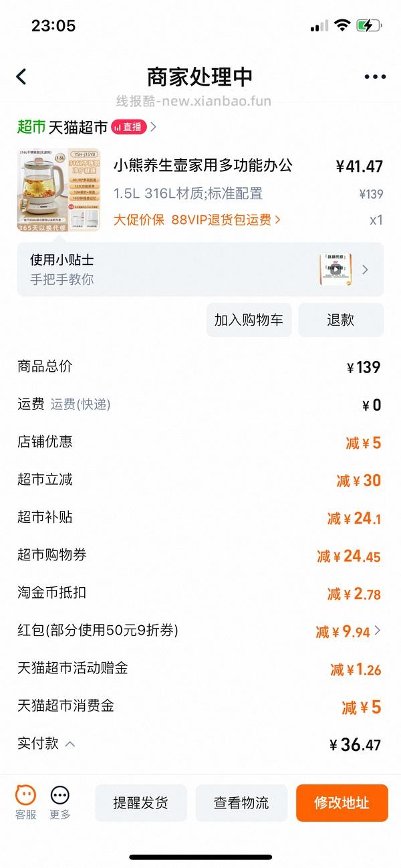Open 红包 discount details via its chevron

pos(378,630)
